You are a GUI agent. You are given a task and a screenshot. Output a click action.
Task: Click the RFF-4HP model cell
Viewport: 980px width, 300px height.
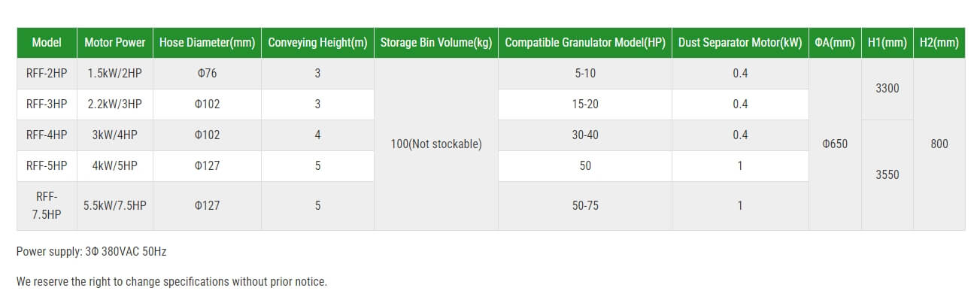click(47, 135)
